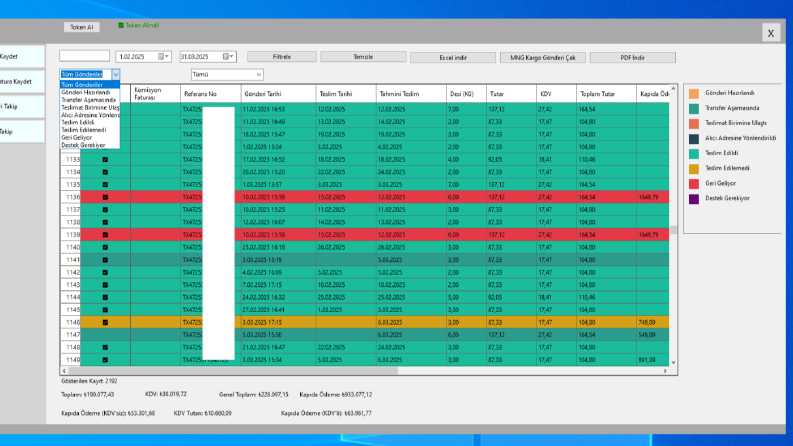Choose Transfer Aşamasında from the list
The width and height of the screenshot is (793, 446).
90,100
